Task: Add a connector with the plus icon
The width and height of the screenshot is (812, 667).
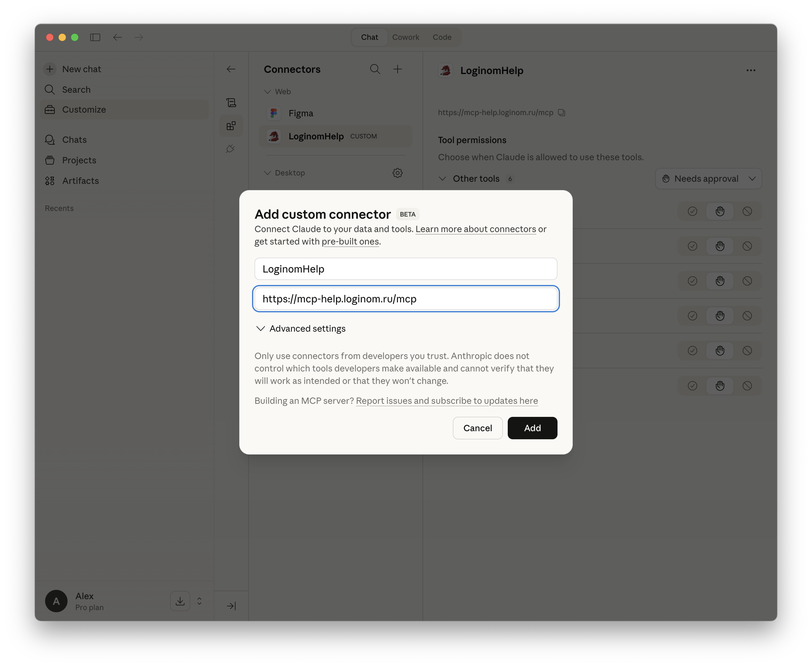Action: 398,69
